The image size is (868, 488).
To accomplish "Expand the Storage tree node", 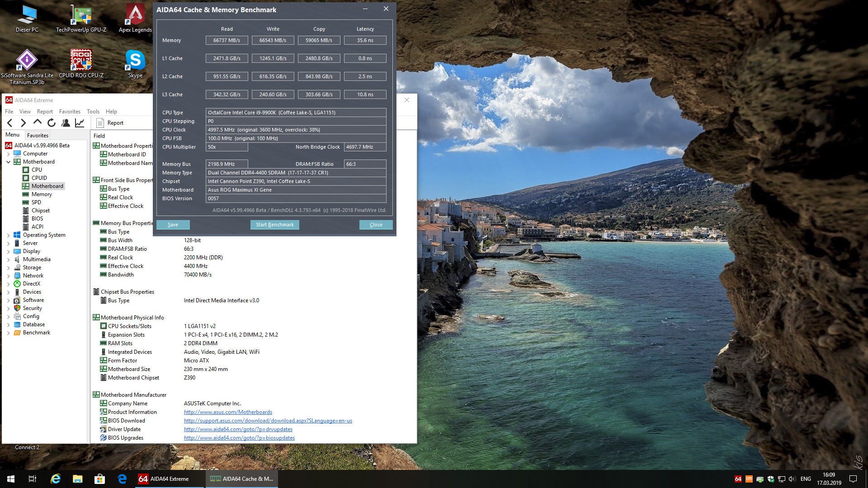I will click(x=8, y=268).
